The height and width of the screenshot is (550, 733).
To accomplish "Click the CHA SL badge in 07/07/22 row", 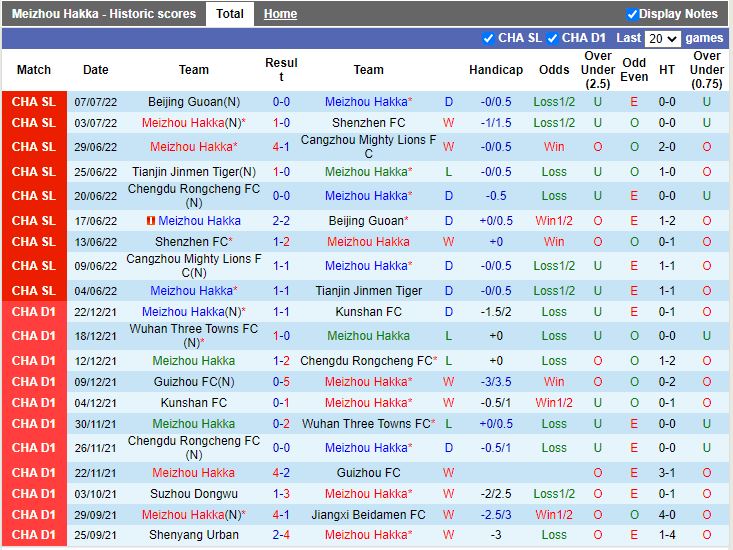I will (34, 102).
